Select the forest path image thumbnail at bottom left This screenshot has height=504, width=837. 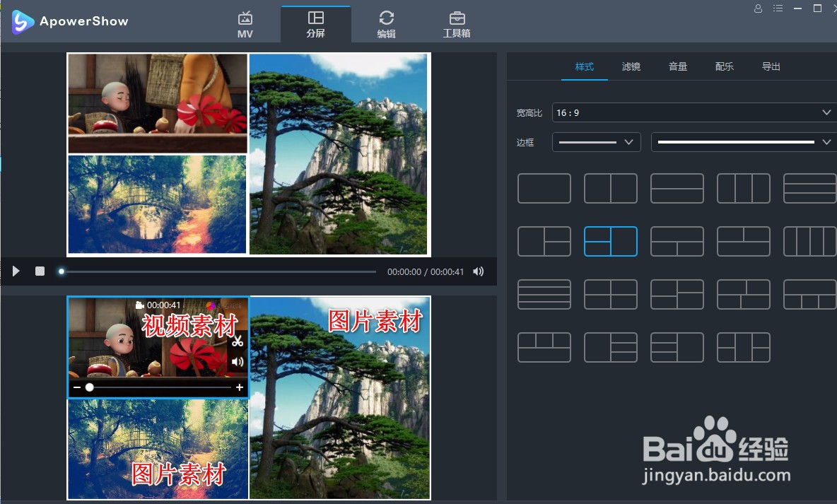pyautogui.click(x=158, y=450)
